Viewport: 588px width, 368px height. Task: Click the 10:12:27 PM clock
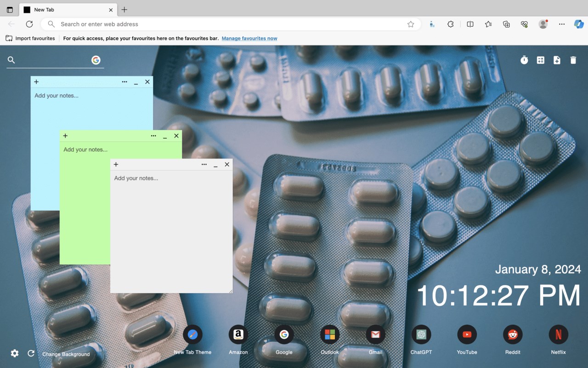tap(498, 295)
